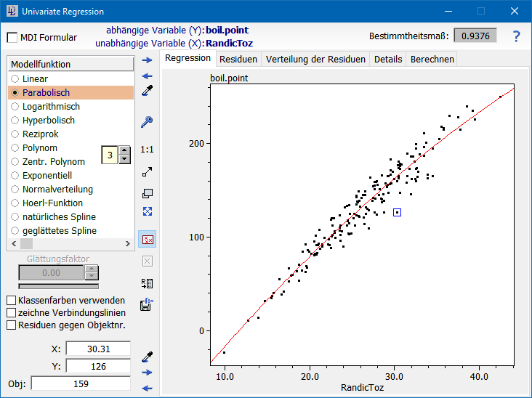Image resolution: width=532 pixels, height=398 pixels.
Task: Tick the Klassenfarben verwenden checkbox
Action: pos(11,300)
